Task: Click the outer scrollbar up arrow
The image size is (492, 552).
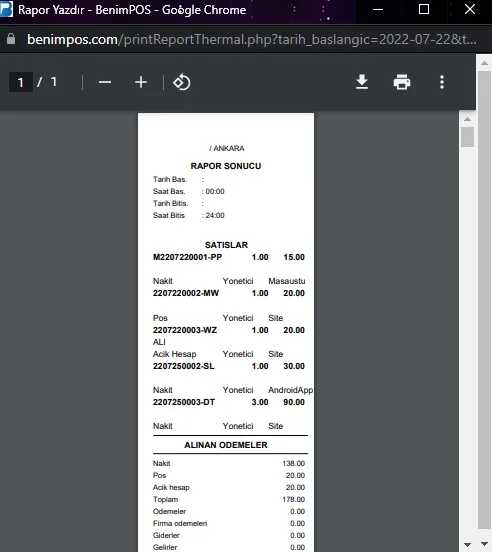Action: coord(484,63)
